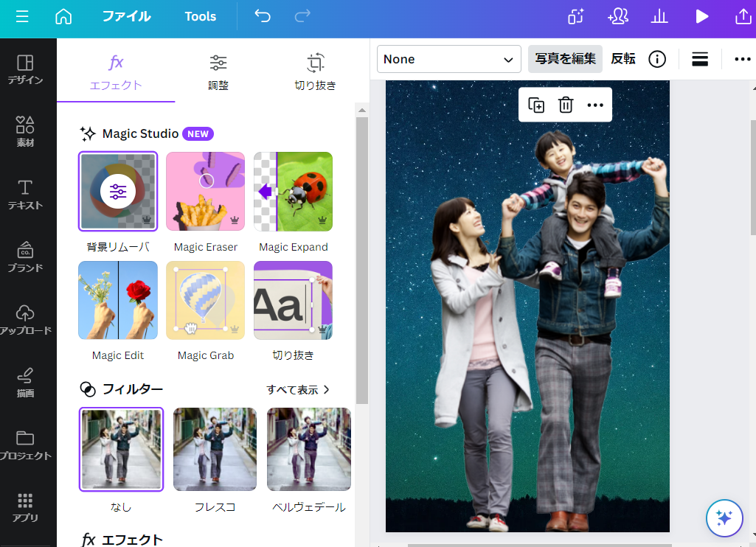756x547 pixels.
Task: Open the None dropdown
Action: tap(449, 59)
